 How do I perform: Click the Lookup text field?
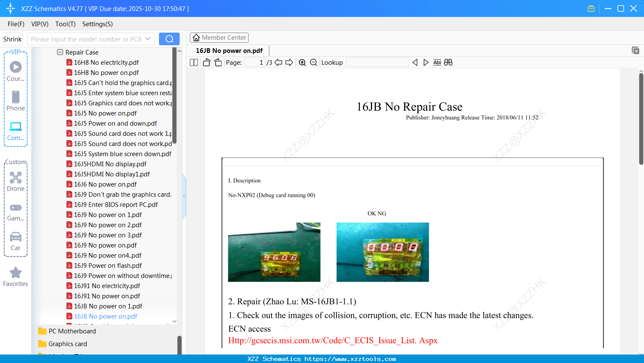tap(378, 63)
